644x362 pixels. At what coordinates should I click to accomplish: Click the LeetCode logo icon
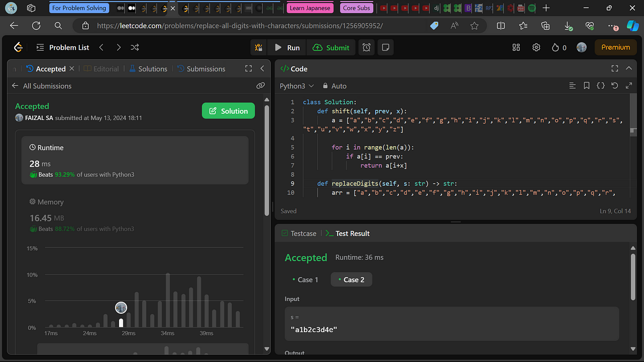point(18,47)
